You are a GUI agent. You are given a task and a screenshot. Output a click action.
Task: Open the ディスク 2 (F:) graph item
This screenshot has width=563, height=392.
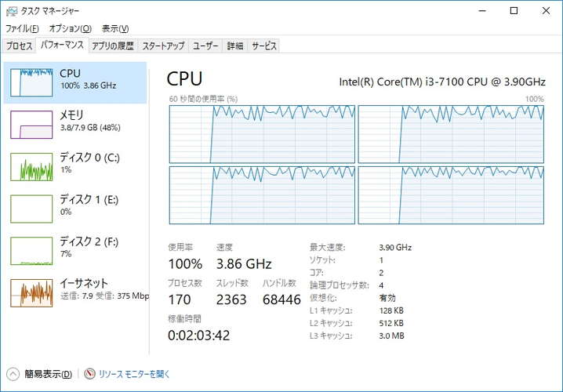pos(75,251)
